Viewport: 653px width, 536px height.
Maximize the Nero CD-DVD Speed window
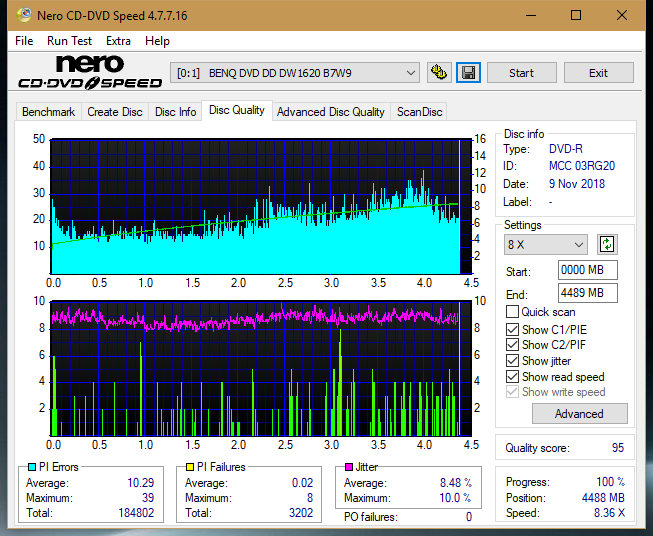coord(576,15)
